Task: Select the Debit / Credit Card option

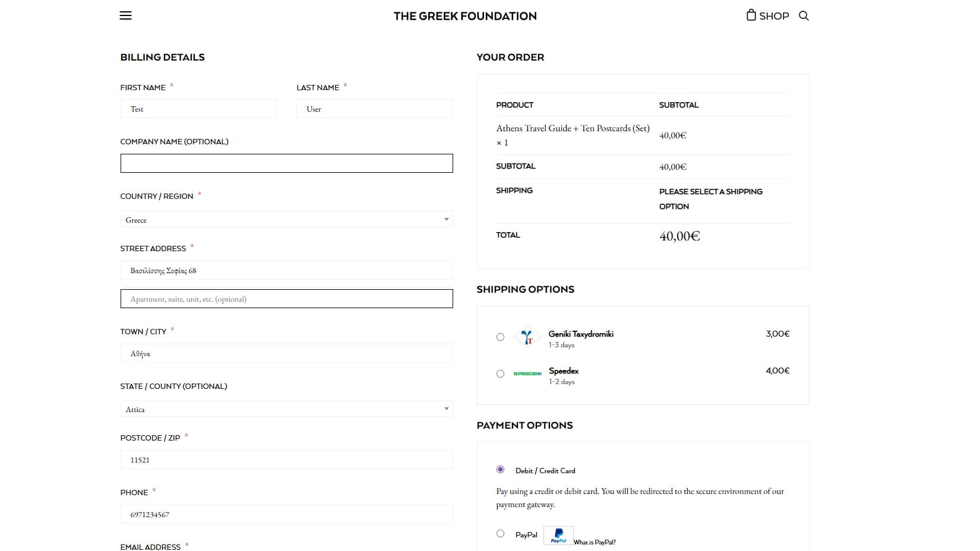Action: pos(500,469)
